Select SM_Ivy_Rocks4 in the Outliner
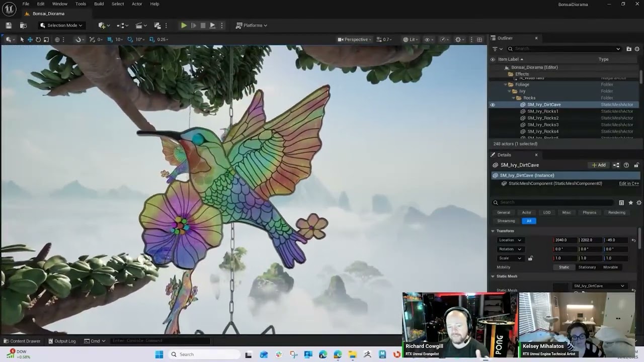 pos(543,131)
